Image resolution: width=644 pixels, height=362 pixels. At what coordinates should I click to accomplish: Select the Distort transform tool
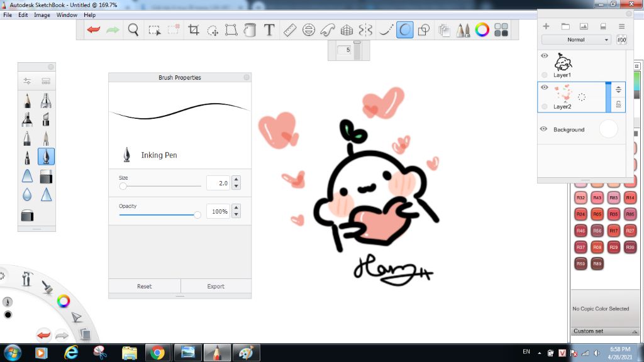click(x=231, y=30)
